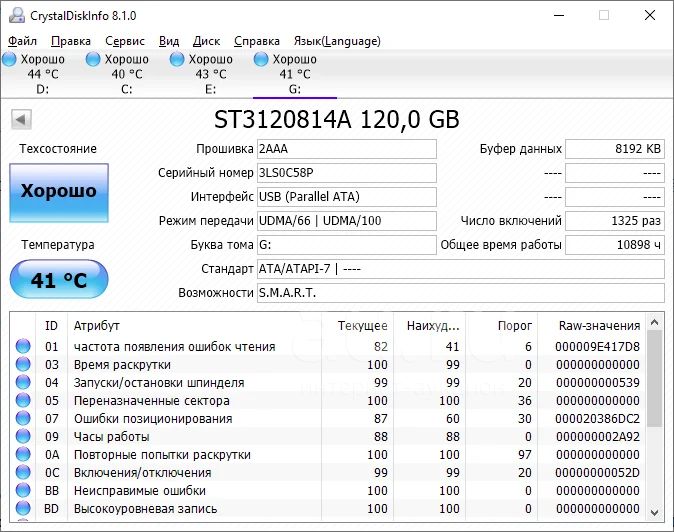
Task: Switch to disk D: at 44 °C
Action: coord(43,74)
